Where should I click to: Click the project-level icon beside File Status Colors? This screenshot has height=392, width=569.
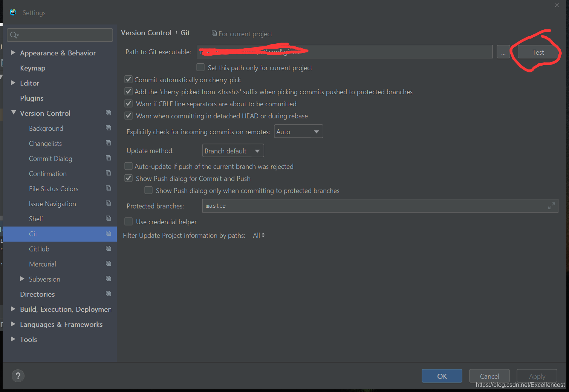[x=109, y=188]
